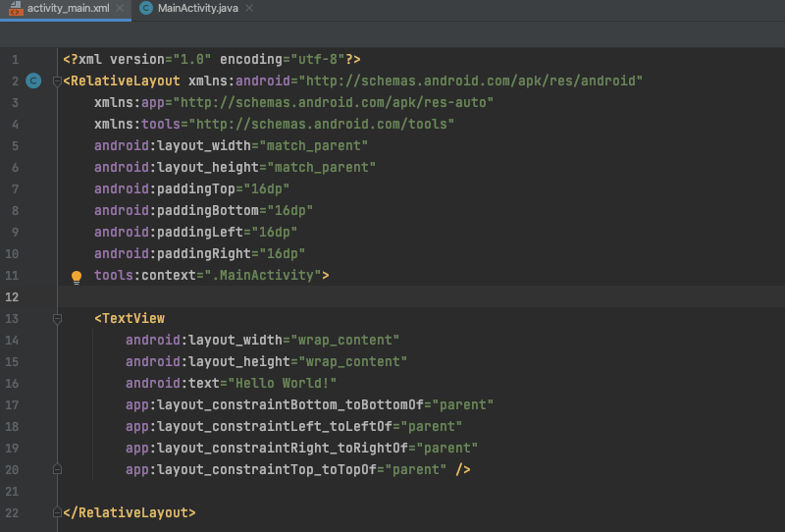Image resolution: width=785 pixels, height=532 pixels.
Task: Collapse the TextView element fold marker
Action: point(57,318)
